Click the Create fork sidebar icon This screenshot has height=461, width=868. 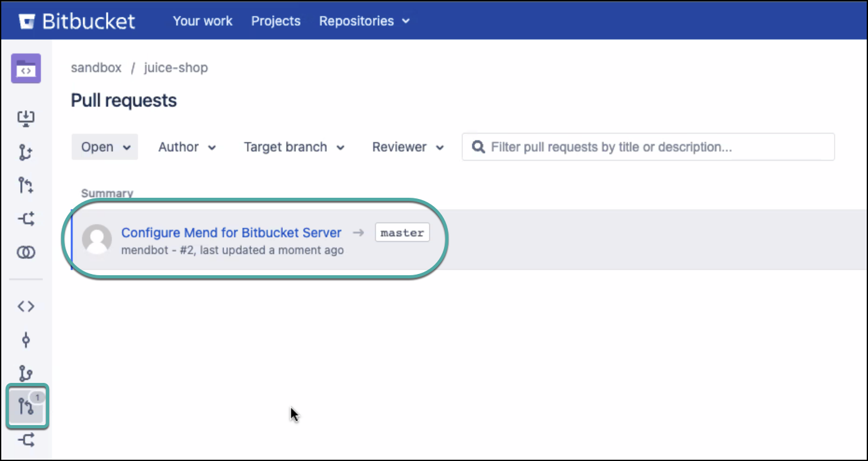(x=26, y=219)
